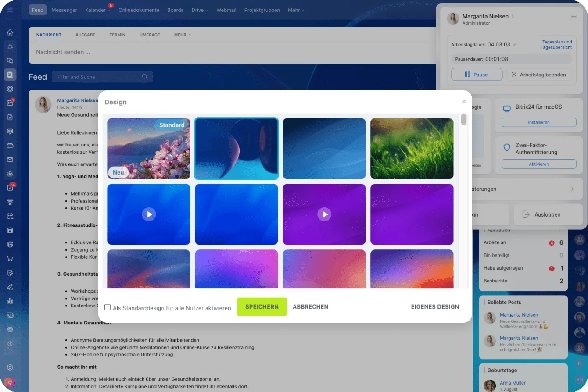
Task: Play the blue video background theme
Action: point(149,214)
